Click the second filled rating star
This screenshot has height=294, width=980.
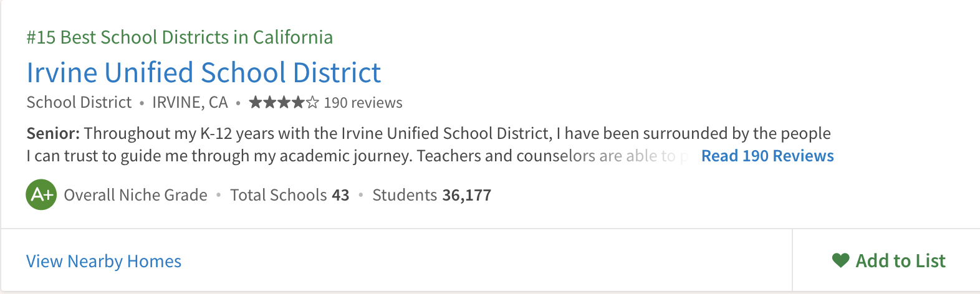(x=269, y=102)
